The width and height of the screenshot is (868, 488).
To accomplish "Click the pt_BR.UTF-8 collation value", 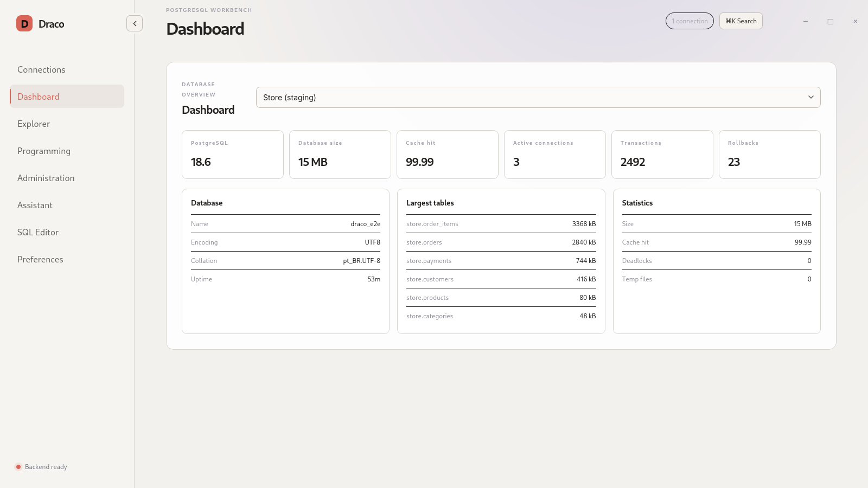I will point(362,261).
